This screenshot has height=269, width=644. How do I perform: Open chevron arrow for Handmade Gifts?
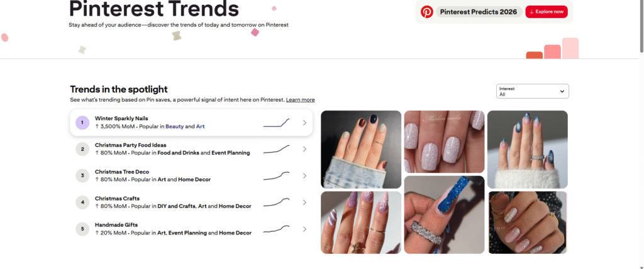point(304,229)
